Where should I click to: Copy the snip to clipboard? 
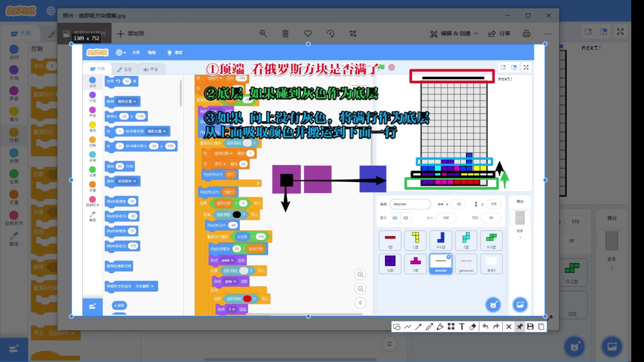[541, 327]
